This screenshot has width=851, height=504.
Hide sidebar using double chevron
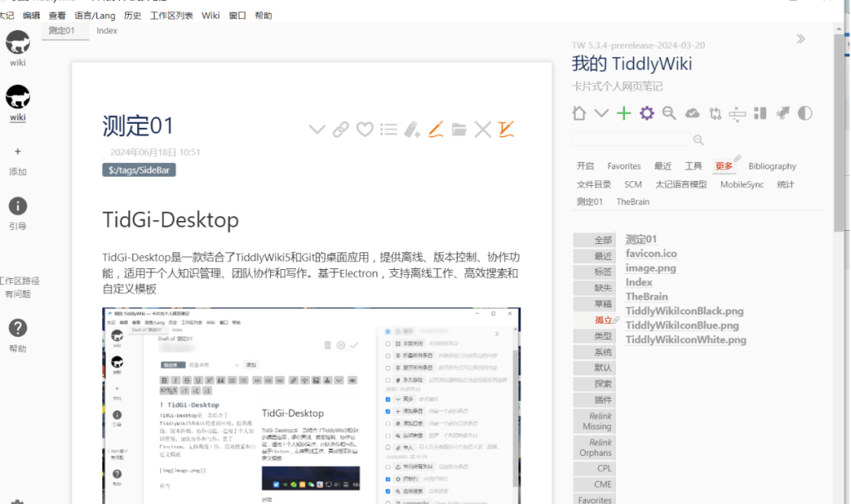click(x=800, y=38)
